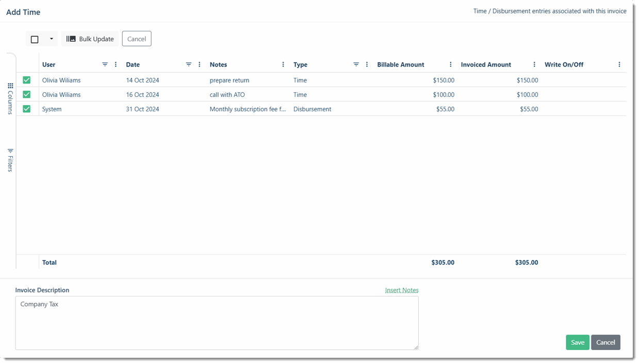Click the 'Disbursement' type cell
This screenshot has height=364, width=639.
tap(313, 109)
